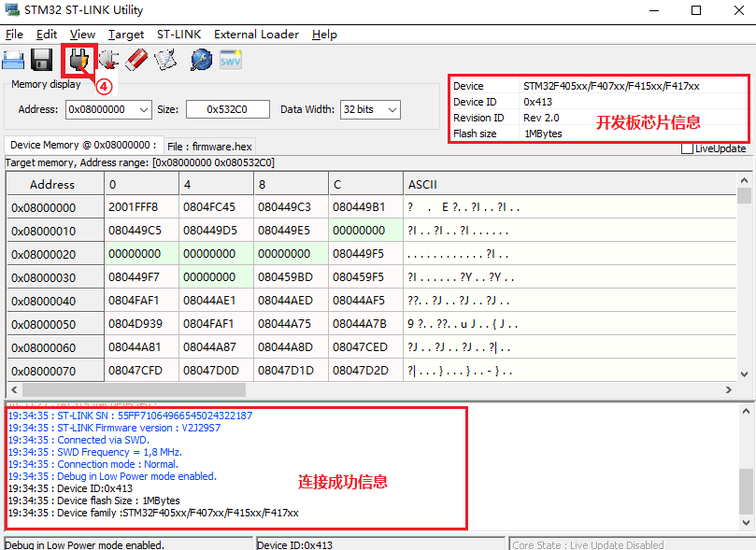Connect to target plug icon
Screen dimensions: 756x550
[x=79, y=60]
